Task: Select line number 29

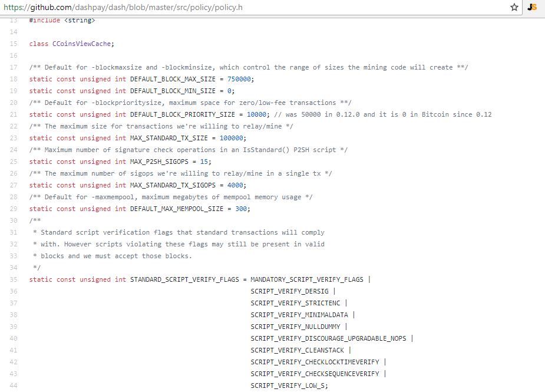Action: click(x=14, y=209)
